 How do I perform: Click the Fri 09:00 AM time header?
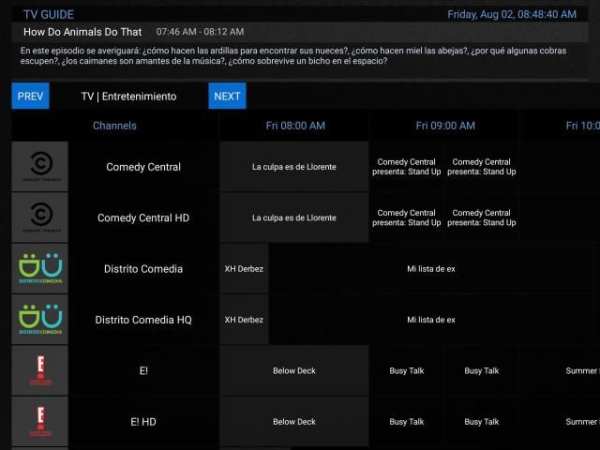pyautogui.click(x=445, y=126)
